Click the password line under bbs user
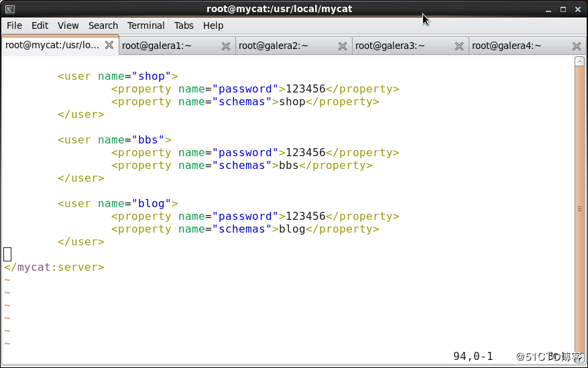This screenshot has width=588, height=368. 255,153
